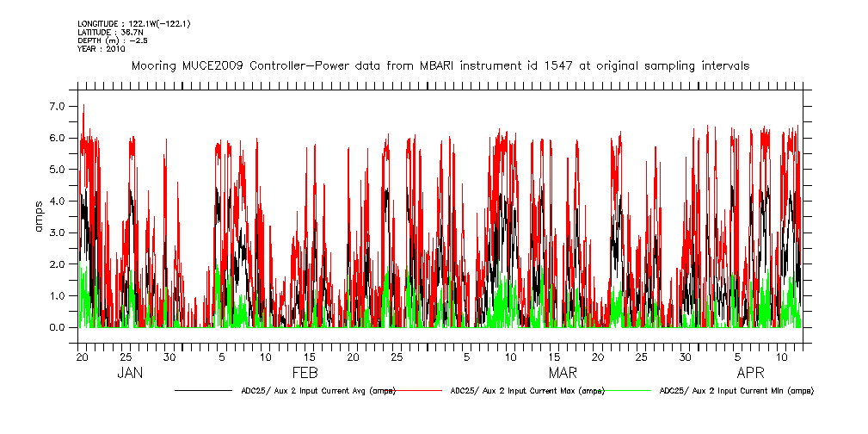Click the MAR month label

point(563,374)
